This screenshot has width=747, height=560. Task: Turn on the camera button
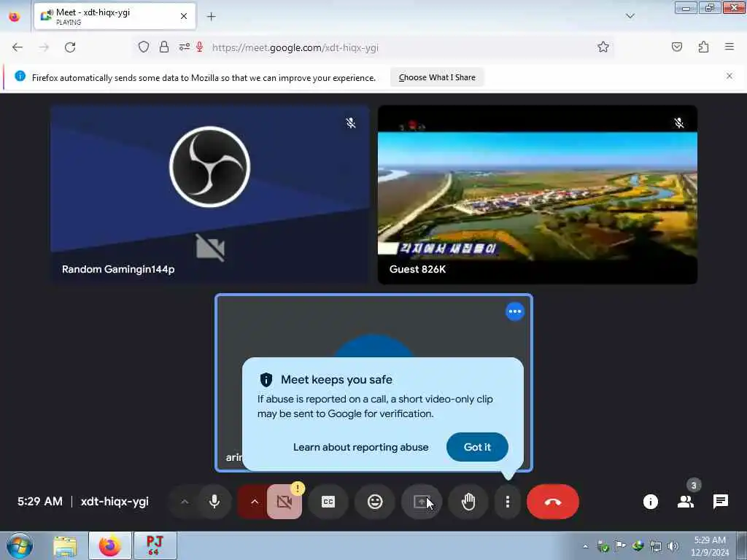(x=285, y=502)
